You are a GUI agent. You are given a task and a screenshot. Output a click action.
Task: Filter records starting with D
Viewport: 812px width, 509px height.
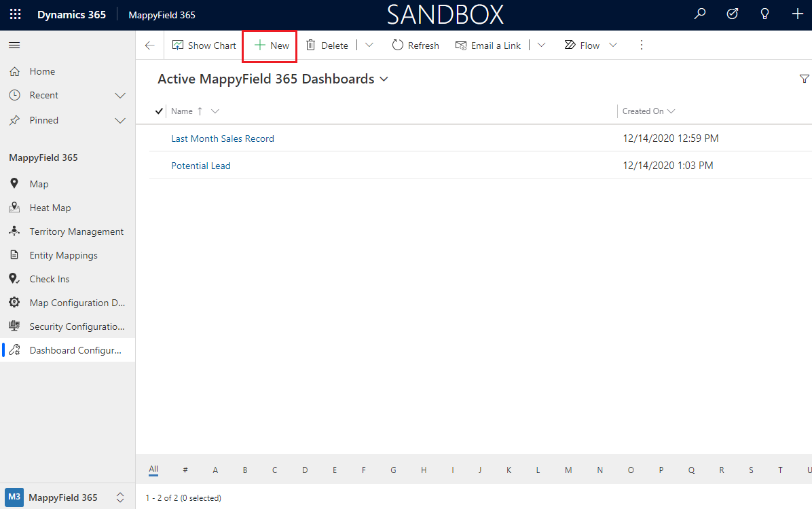(304, 470)
